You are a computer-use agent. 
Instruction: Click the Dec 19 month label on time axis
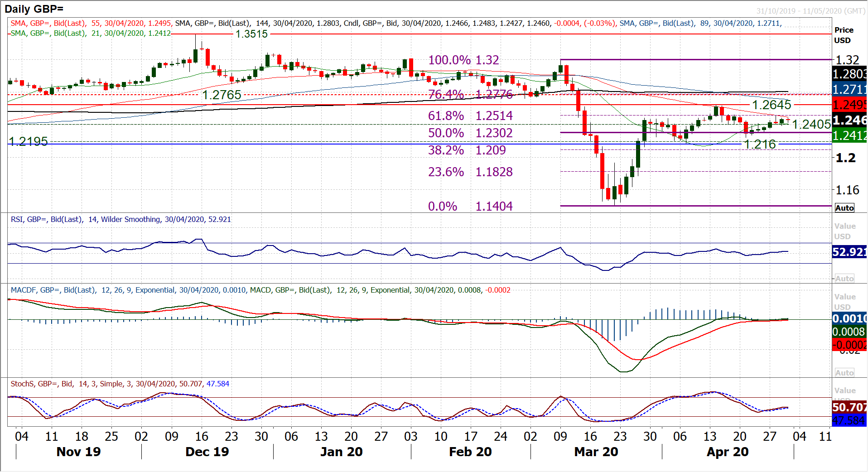pos(207,452)
